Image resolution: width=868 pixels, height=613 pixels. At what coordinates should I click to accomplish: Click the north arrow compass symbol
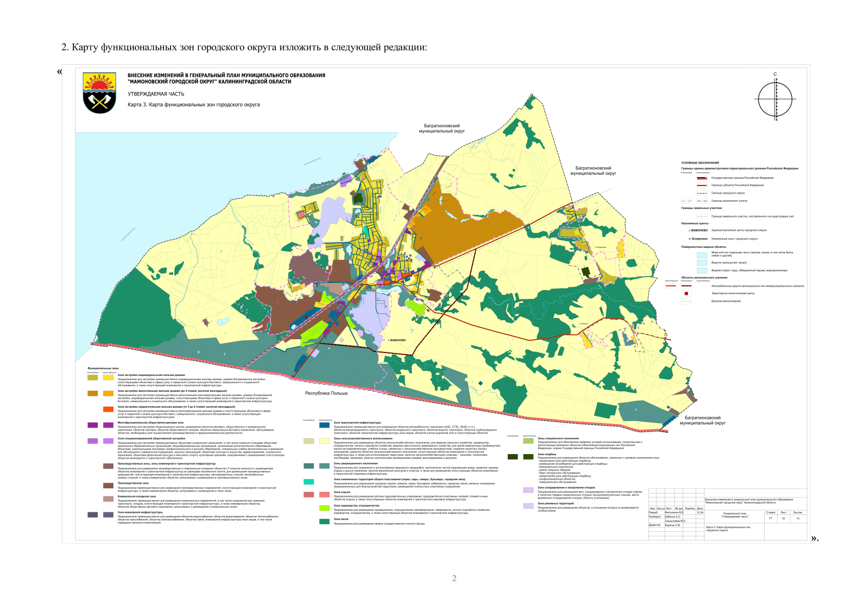point(775,99)
